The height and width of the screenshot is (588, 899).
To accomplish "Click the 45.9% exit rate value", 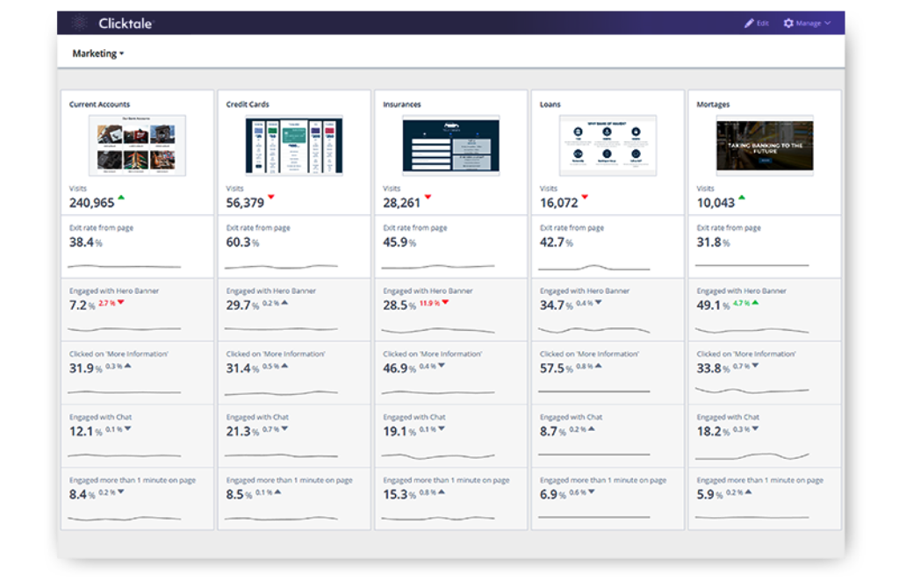I will pyautogui.click(x=399, y=242).
